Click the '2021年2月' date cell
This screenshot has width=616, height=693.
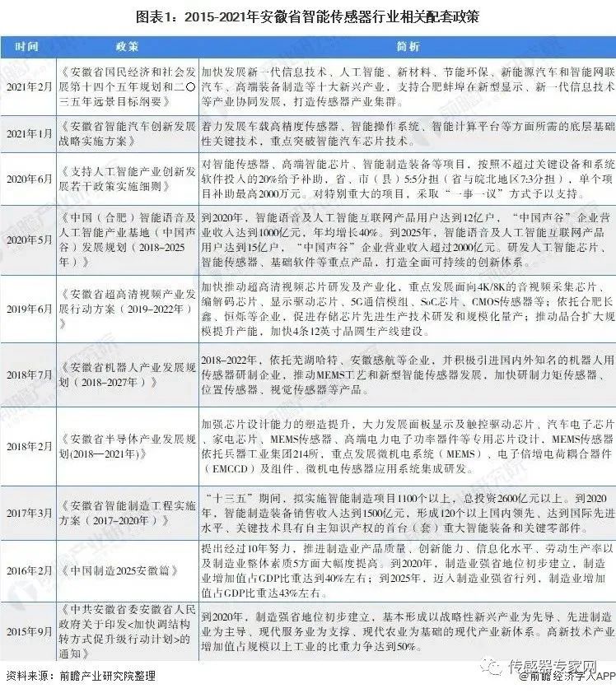29,87
